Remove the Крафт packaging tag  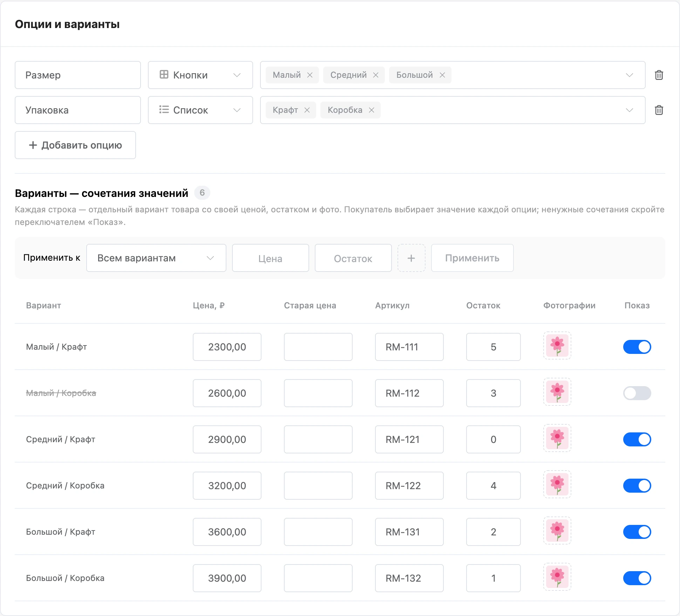307,110
